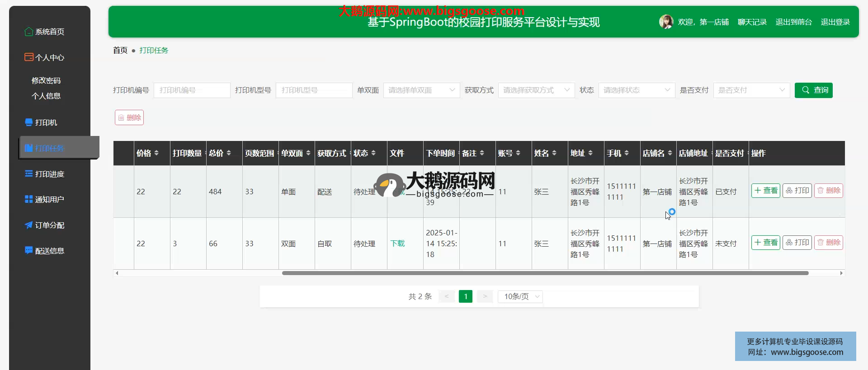The height and width of the screenshot is (370, 868).
Task: Select the 打印进度 list icon in sidebar
Action: [28, 174]
